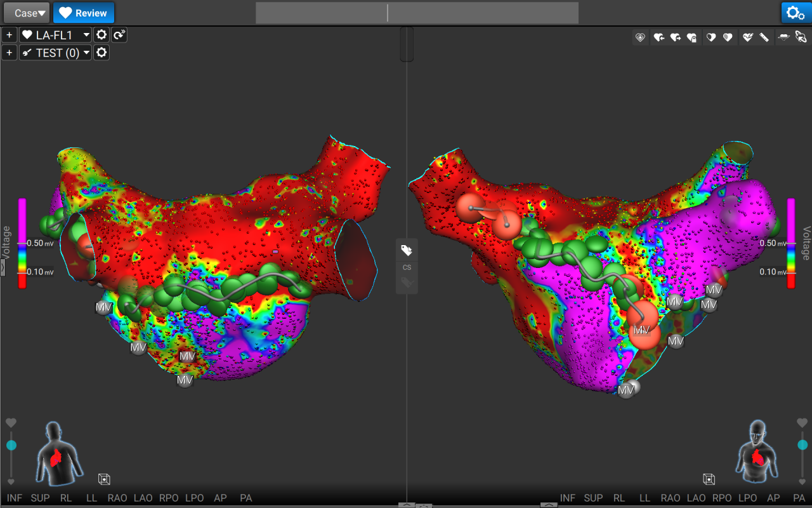The image size is (812, 508).
Task: Click the half-shaded solid heart icon
Action: pyautogui.click(x=728, y=37)
